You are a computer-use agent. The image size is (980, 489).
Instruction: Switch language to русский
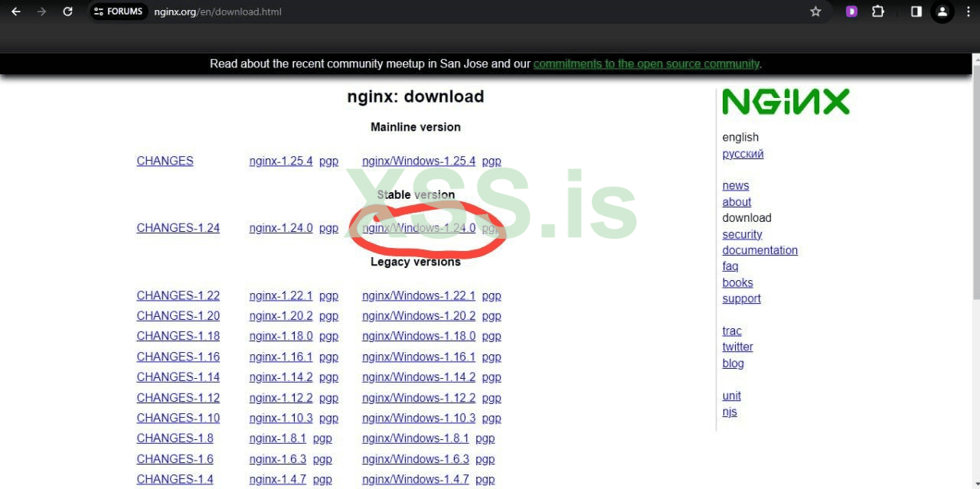coord(743,154)
